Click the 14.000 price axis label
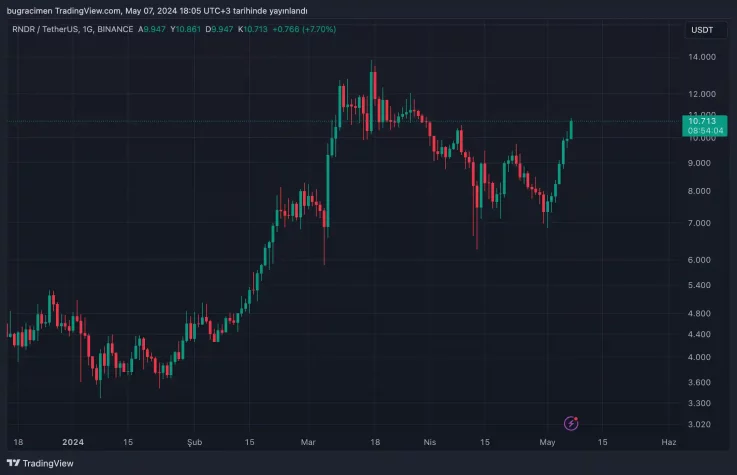 [x=702, y=57]
